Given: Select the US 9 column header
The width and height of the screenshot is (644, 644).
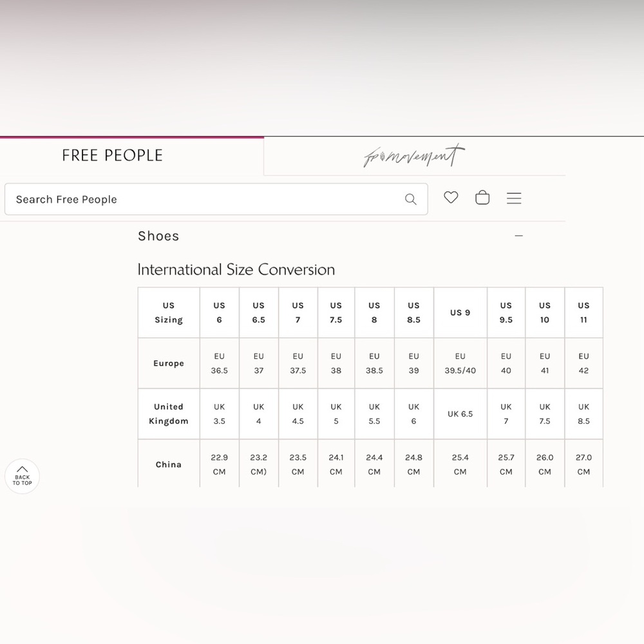Looking at the screenshot, I should [x=460, y=313].
